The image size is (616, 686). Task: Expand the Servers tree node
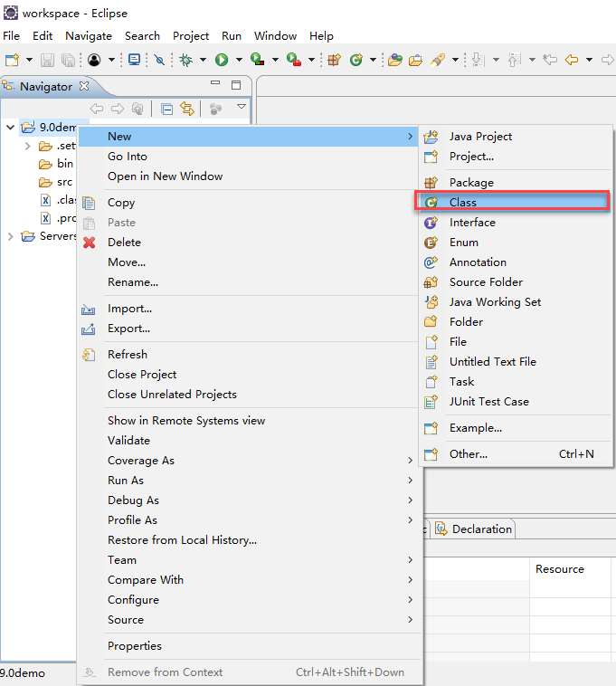click(x=11, y=236)
